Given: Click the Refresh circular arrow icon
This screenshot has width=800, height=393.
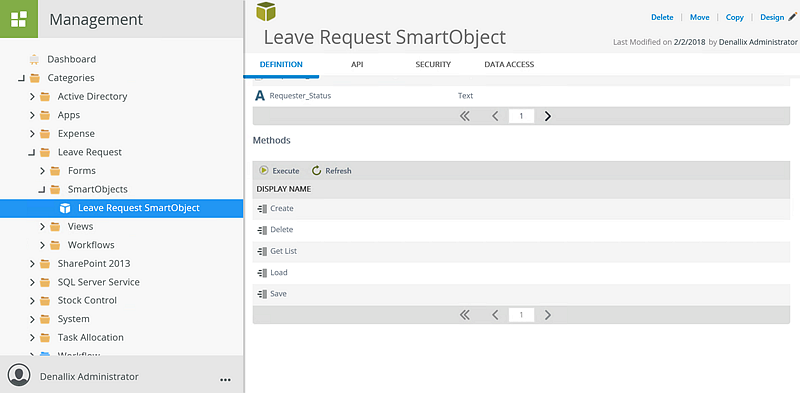Looking at the screenshot, I should tap(316, 170).
